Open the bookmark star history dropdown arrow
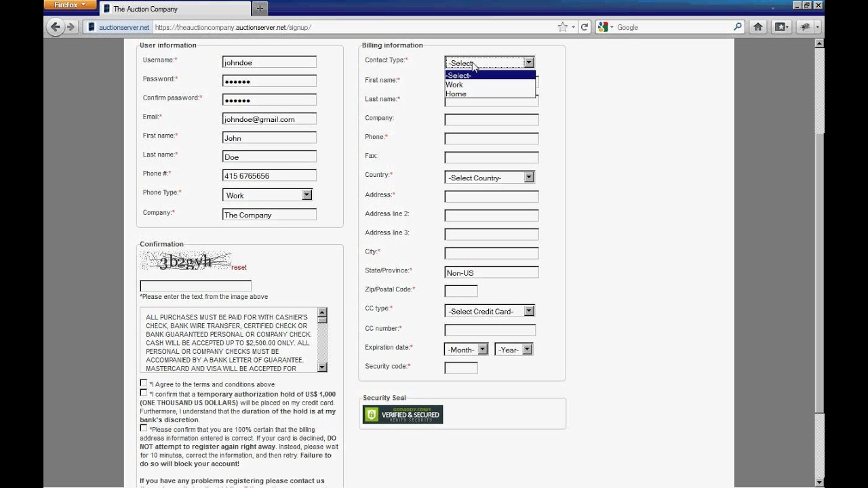Viewport: 868px width, 488px height. 573,27
